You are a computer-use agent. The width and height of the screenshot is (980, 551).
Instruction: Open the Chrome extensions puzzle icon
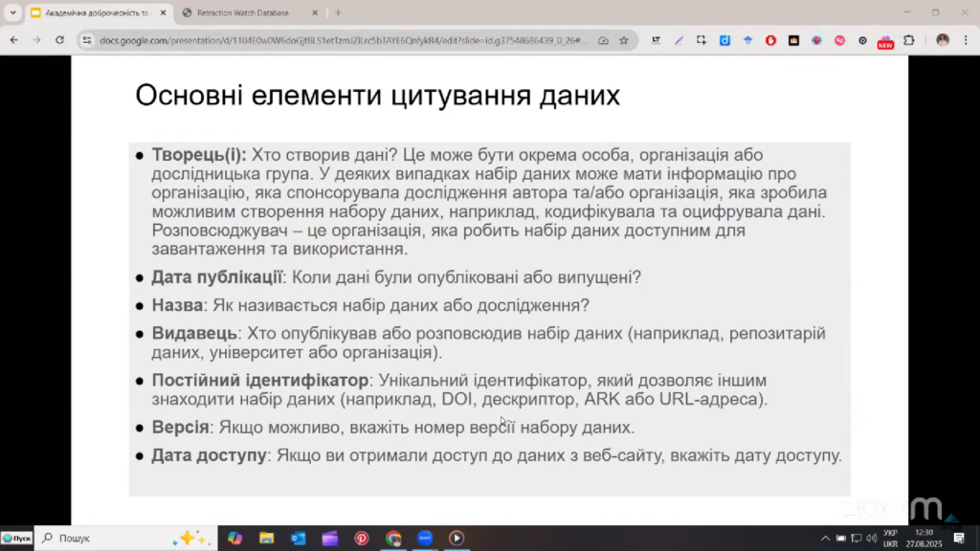pos(908,40)
